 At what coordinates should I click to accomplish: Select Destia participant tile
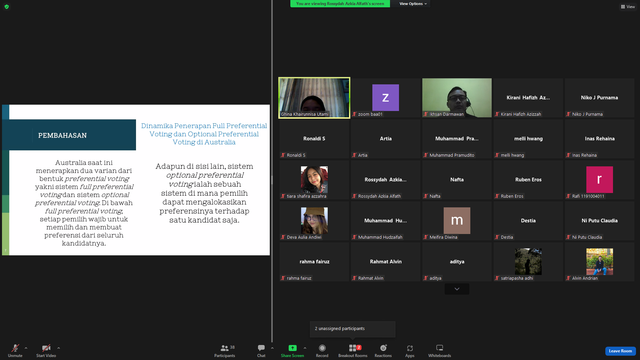coord(528,221)
